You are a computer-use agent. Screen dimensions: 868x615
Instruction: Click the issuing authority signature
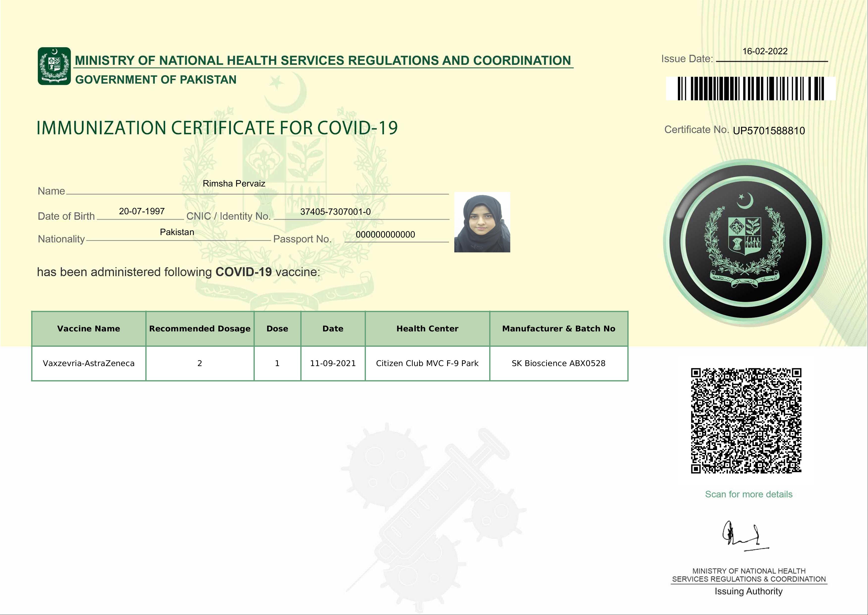coord(743,535)
